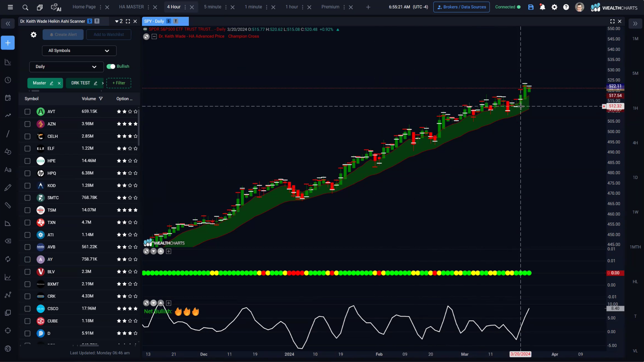
Task: Select the 1D timeframe on right bar
Action: (x=635, y=177)
